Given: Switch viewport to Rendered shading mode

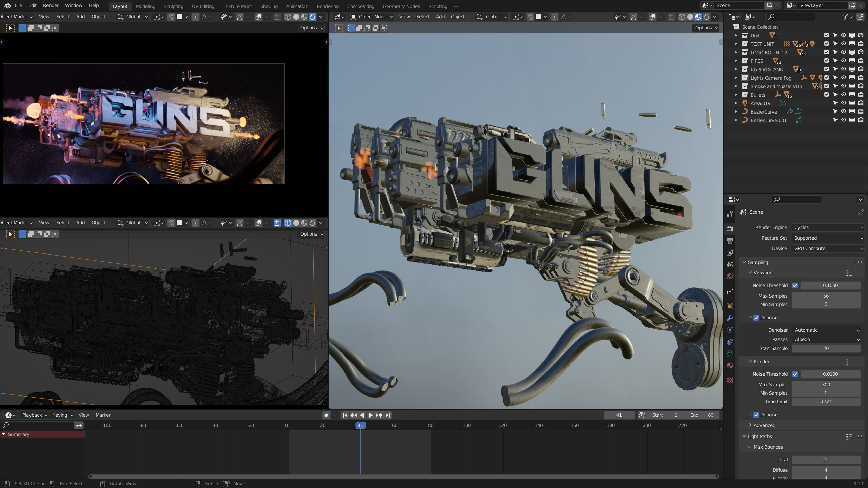Looking at the screenshot, I should tap(707, 17).
